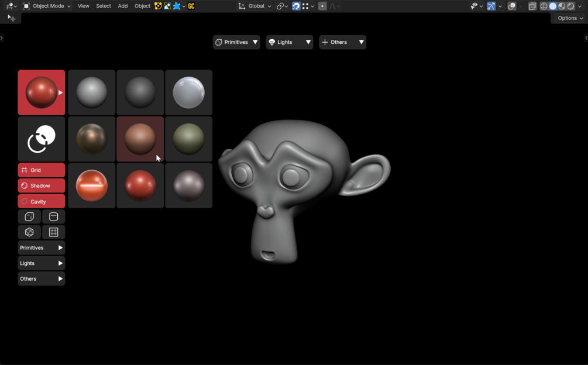Add a grid mesh with the grid icon
The height and width of the screenshot is (365, 588).
54,232
